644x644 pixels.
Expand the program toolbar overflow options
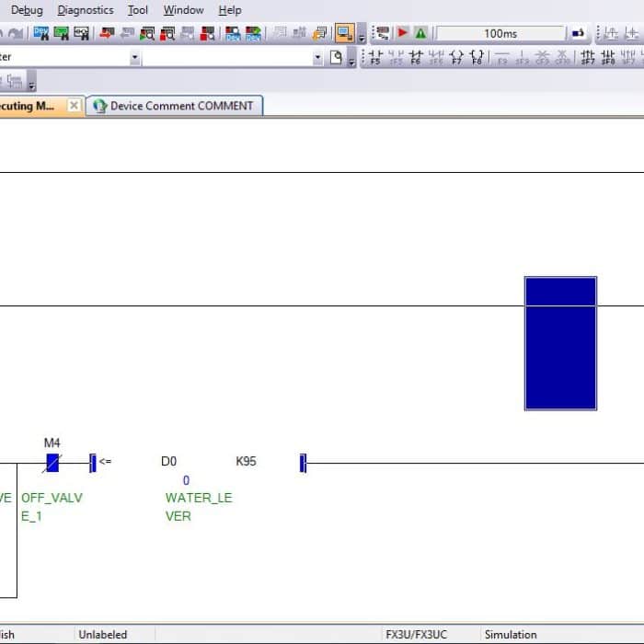tap(362, 34)
